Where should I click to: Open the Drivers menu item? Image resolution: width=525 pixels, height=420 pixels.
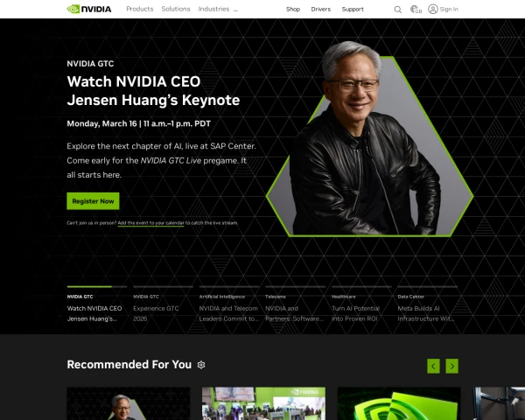click(x=321, y=10)
